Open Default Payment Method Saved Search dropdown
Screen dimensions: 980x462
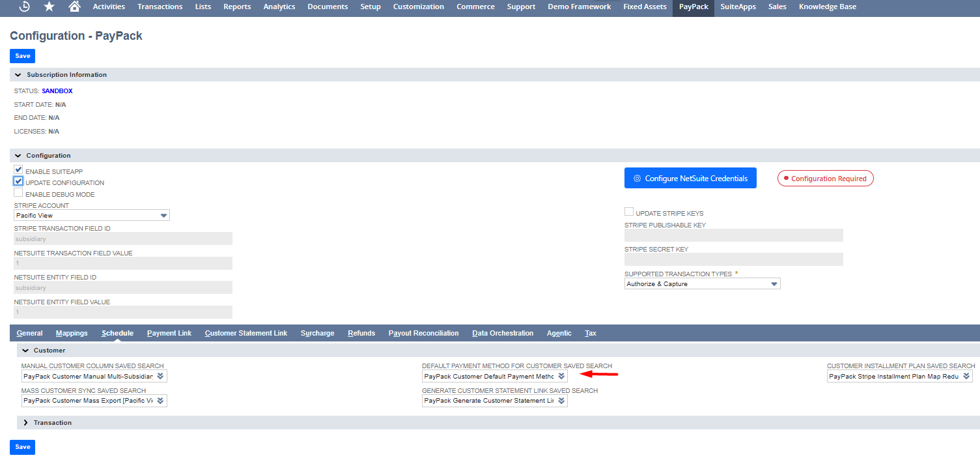pos(495,376)
